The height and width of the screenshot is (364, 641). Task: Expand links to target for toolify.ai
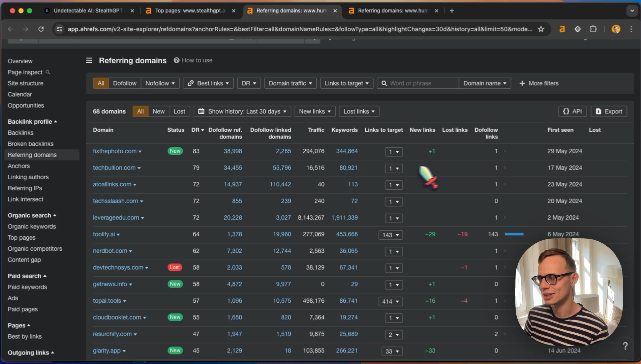[391, 235]
